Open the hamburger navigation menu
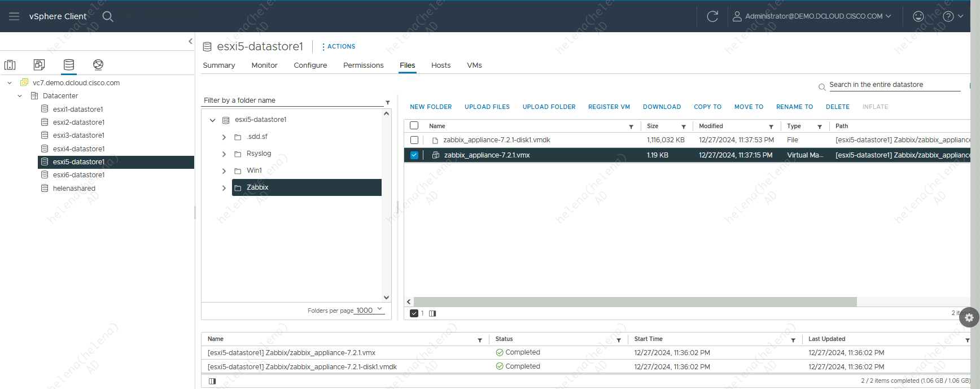Image resolution: width=980 pixels, height=389 pixels. (14, 16)
